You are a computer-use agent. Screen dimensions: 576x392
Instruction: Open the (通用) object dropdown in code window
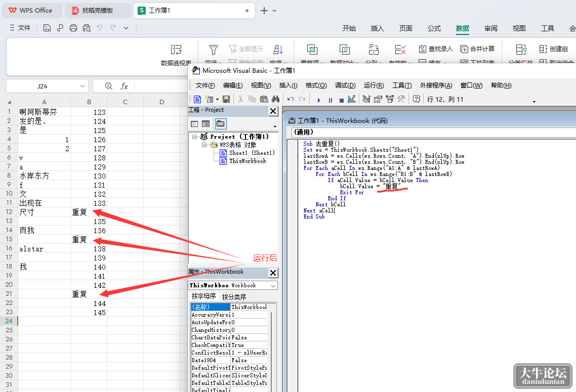[x=433, y=132]
